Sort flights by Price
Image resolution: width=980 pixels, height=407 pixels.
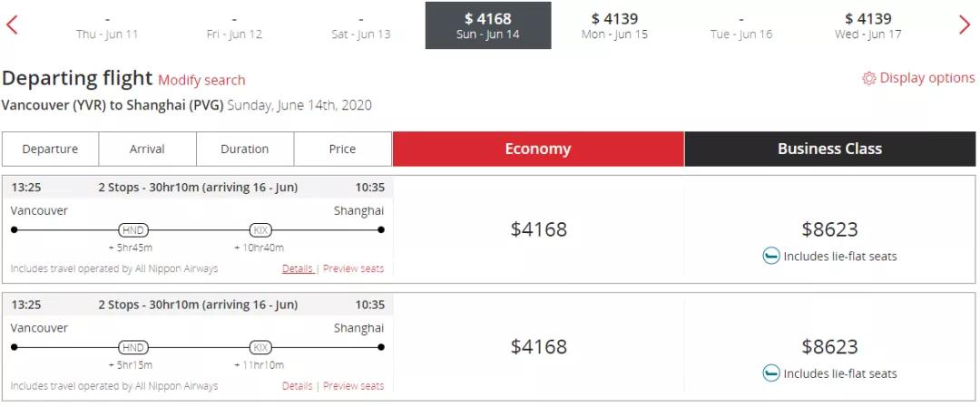342,149
